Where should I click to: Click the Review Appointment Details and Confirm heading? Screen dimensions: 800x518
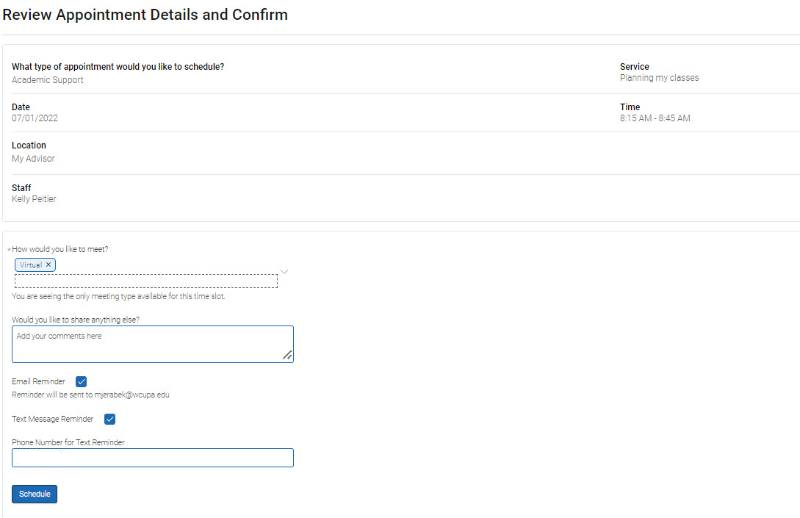pyautogui.click(x=145, y=15)
